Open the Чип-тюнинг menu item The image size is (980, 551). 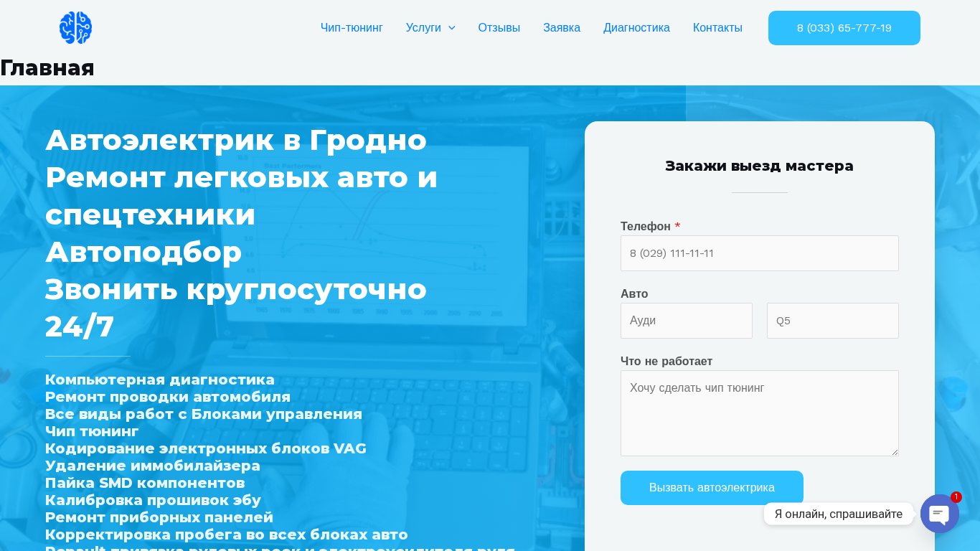[x=352, y=28]
